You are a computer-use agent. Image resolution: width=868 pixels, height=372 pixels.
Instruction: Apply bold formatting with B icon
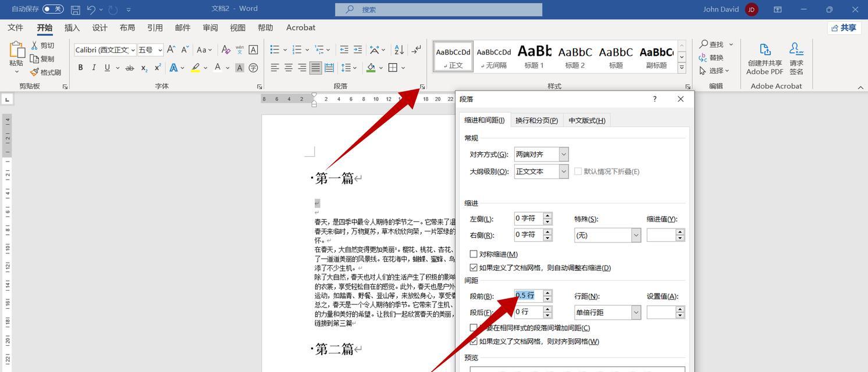pyautogui.click(x=80, y=67)
